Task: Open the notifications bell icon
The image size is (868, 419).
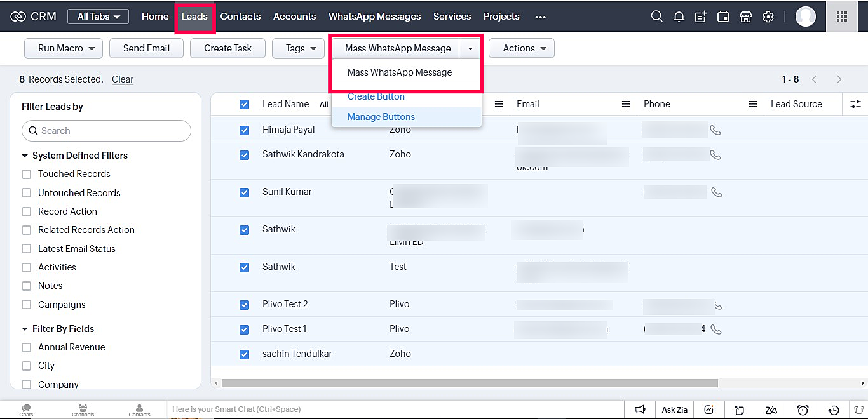Action: click(x=679, y=17)
